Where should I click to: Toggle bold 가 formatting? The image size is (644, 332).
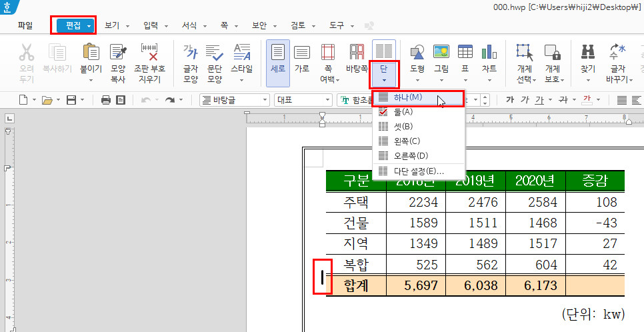510,99
